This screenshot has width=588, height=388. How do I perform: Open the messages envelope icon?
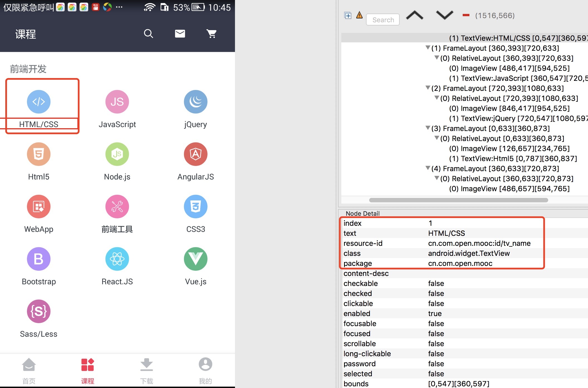pos(180,34)
